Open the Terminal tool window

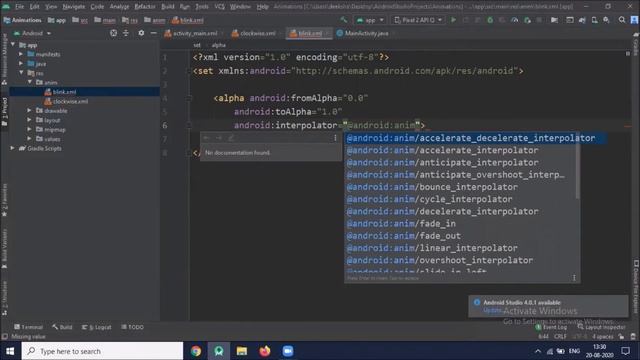tap(28, 327)
